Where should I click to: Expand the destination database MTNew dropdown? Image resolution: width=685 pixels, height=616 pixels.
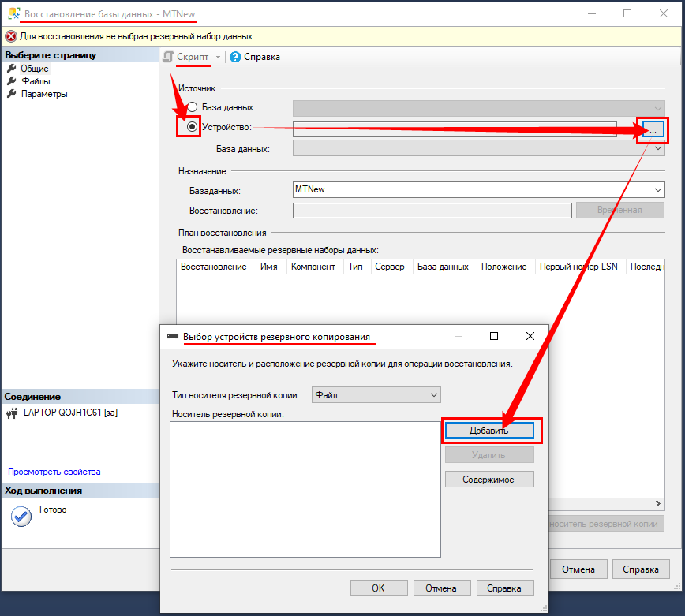click(x=657, y=189)
